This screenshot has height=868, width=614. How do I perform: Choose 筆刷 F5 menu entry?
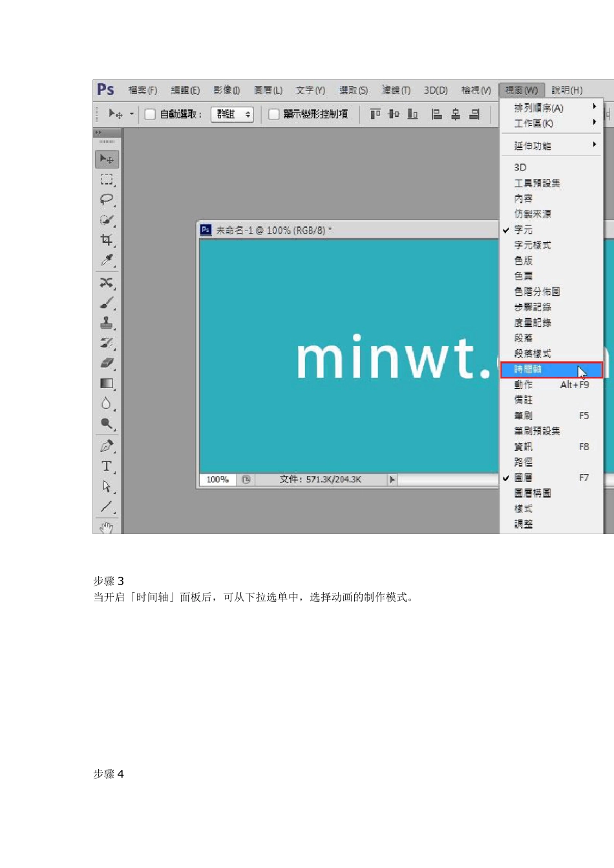point(552,416)
